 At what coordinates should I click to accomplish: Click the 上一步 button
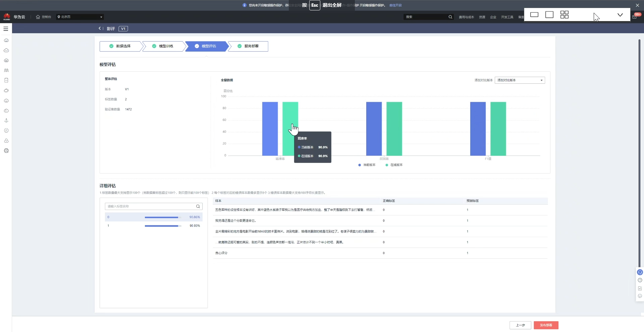coord(520,325)
